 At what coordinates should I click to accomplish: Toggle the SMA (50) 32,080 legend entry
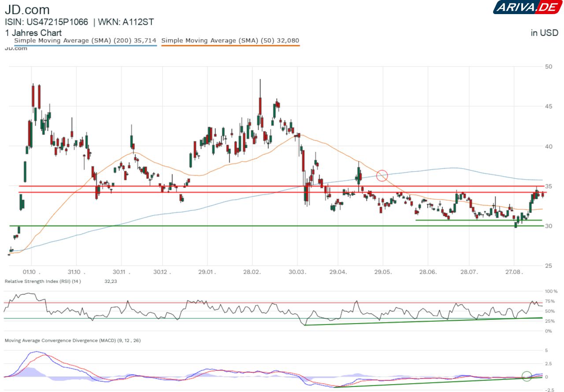coord(230,41)
